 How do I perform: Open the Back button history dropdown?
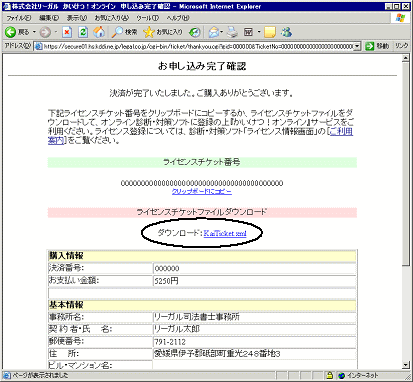coord(34,32)
